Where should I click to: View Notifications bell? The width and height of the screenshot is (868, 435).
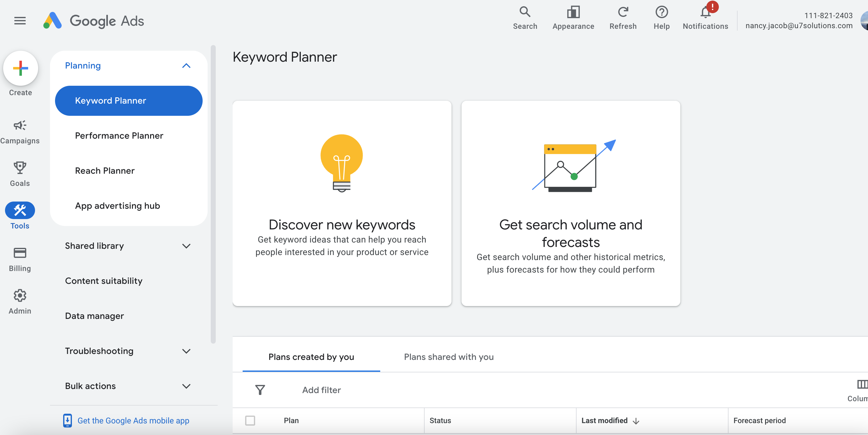click(705, 18)
